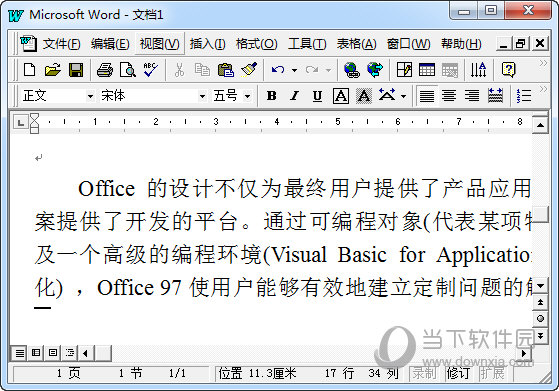
Task: Select browse object round button
Action: tap(540, 318)
